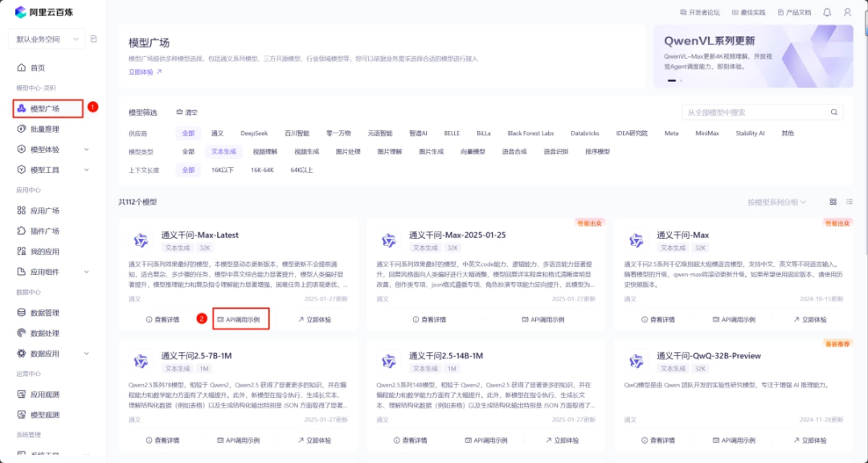
Task: Click the document icon beside 默认业务空间
Action: coord(93,39)
